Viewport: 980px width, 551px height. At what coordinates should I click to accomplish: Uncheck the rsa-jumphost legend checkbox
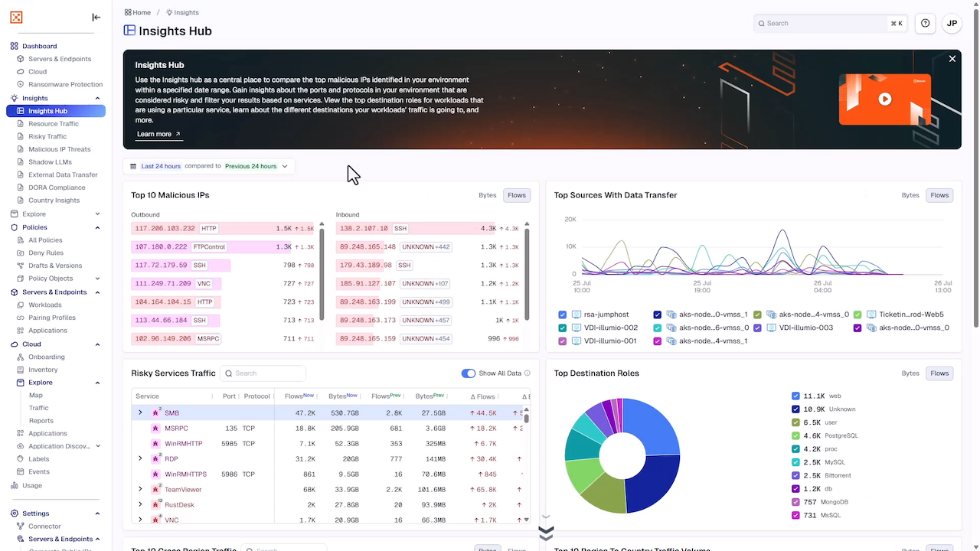563,315
